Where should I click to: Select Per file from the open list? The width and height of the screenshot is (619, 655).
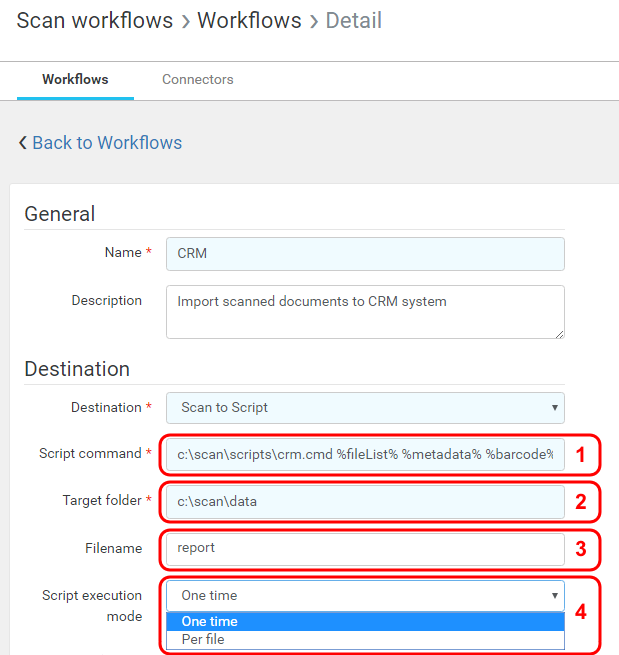pos(203,639)
